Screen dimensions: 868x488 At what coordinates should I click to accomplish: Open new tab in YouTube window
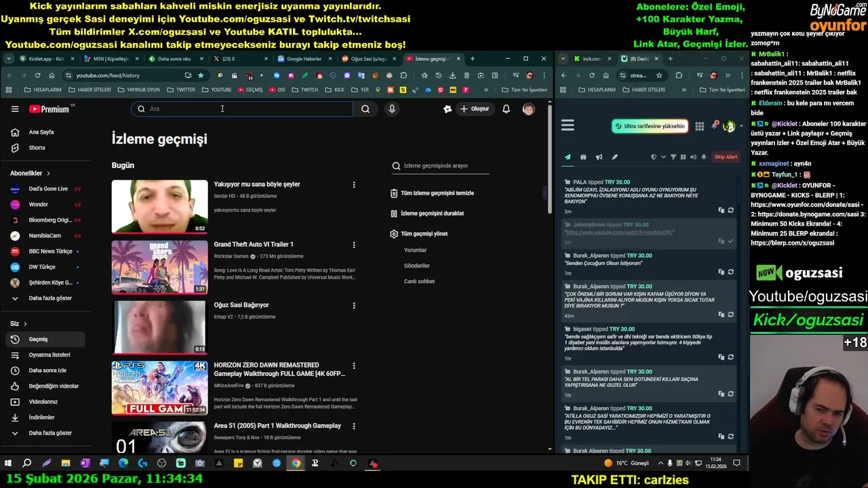tap(473, 59)
